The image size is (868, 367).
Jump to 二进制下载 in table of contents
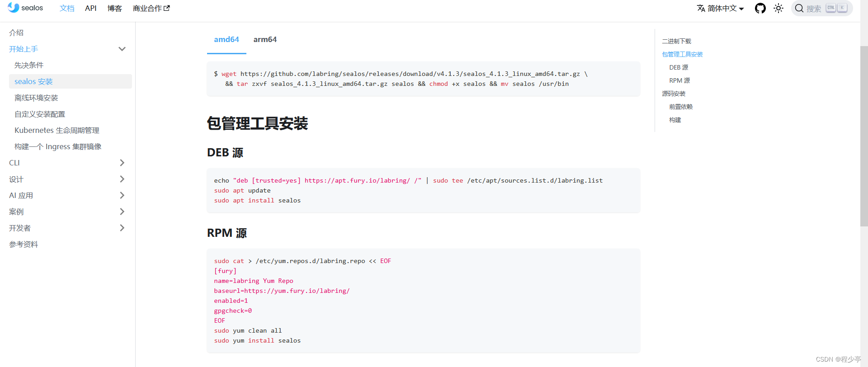[x=677, y=41]
